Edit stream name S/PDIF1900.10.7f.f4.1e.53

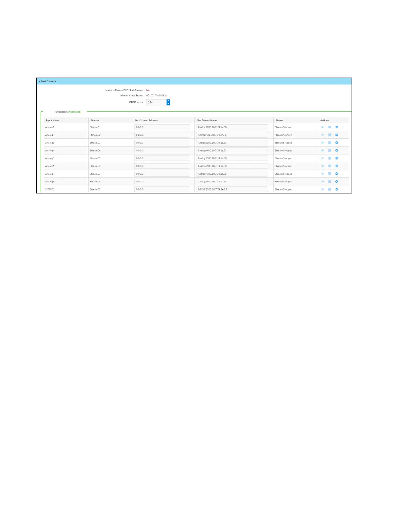232,189
